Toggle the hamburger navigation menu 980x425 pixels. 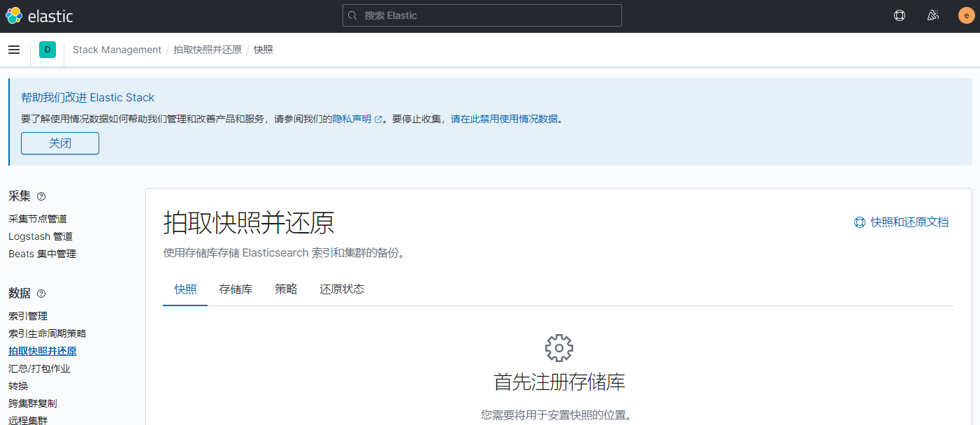(14, 50)
